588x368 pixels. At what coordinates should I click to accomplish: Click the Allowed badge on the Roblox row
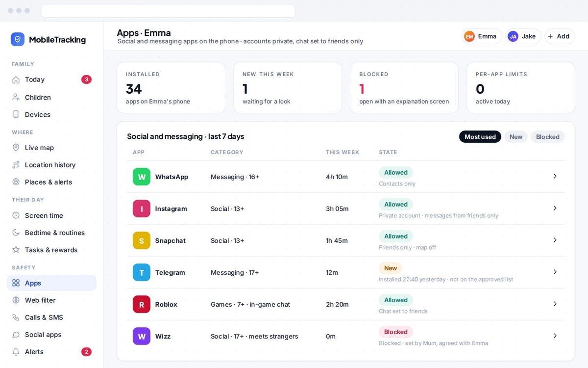396,300
